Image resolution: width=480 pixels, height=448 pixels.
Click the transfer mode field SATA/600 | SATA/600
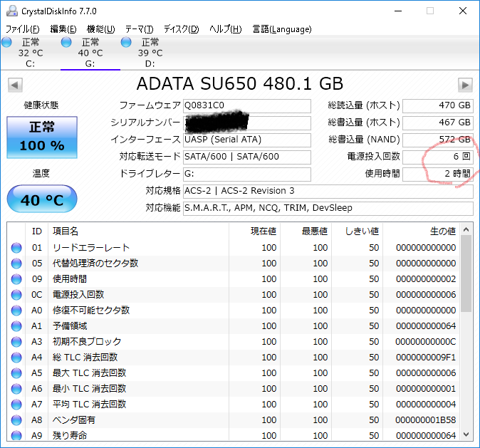point(247,157)
